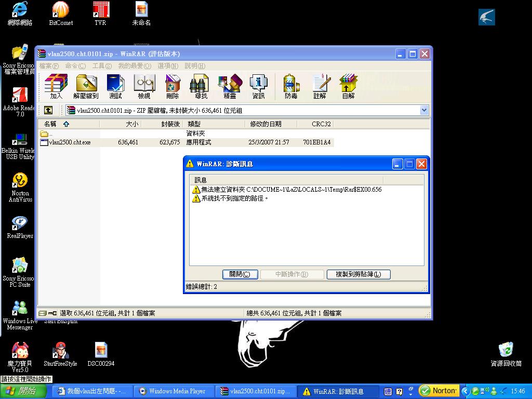The height and width of the screenshot is (399, 532).
Task: Expand the archive path dropdown arrow
Action: [x=424, y=110]
